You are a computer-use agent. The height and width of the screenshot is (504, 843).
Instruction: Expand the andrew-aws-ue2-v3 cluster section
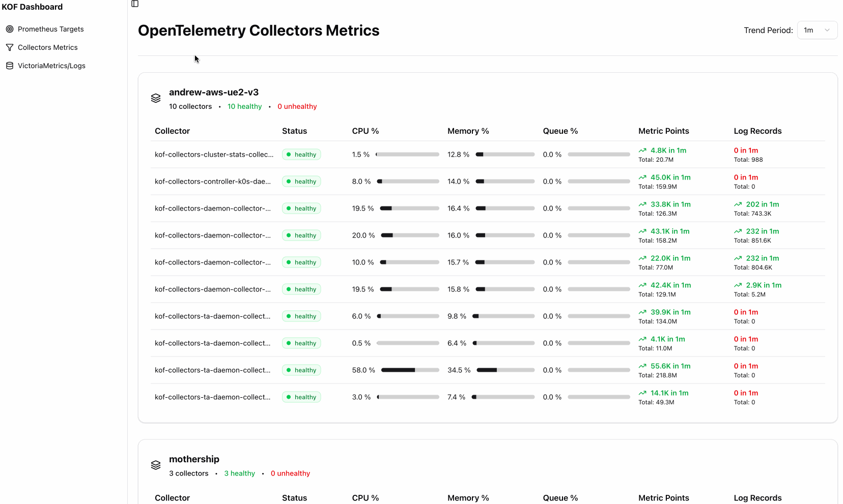point(214,92)
